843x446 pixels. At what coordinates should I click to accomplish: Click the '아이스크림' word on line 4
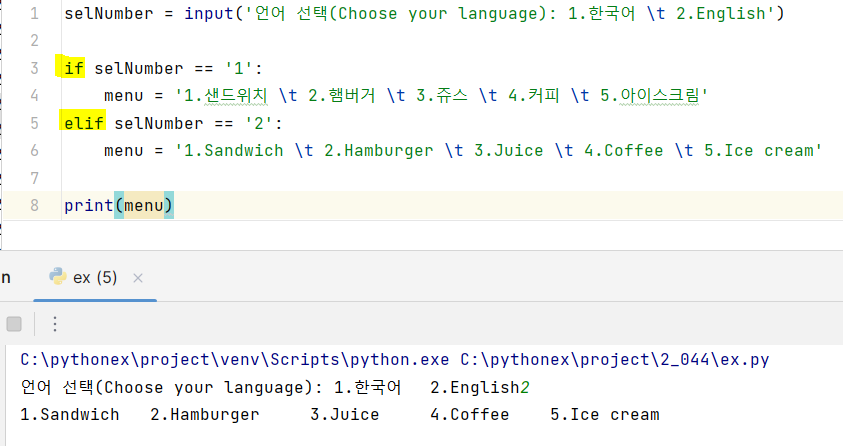point(660,96)
